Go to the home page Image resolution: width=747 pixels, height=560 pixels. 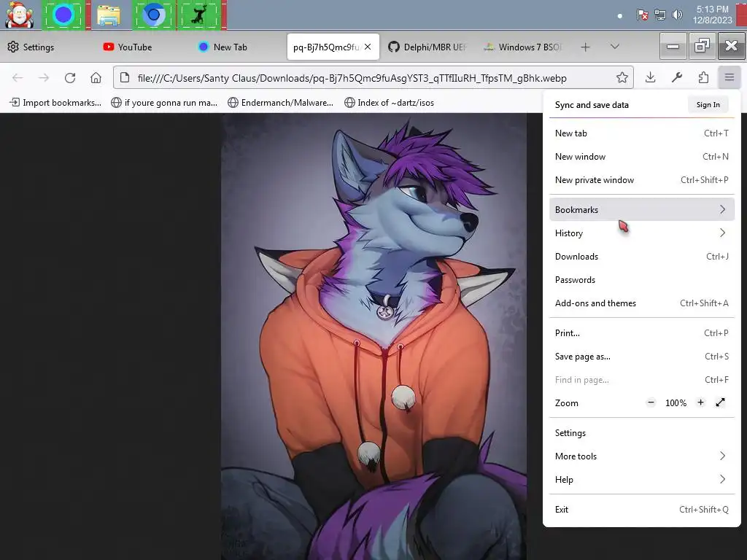pyautogui.click(x=96, y=77)
